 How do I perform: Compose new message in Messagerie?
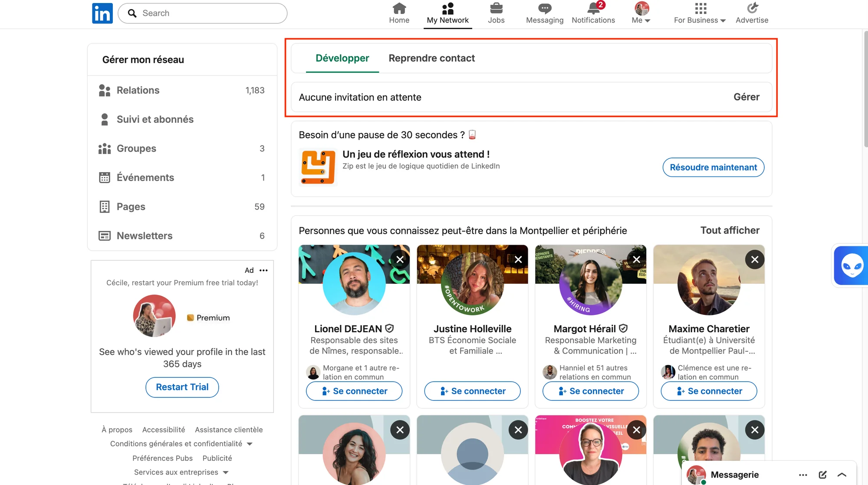coord(822,475)
